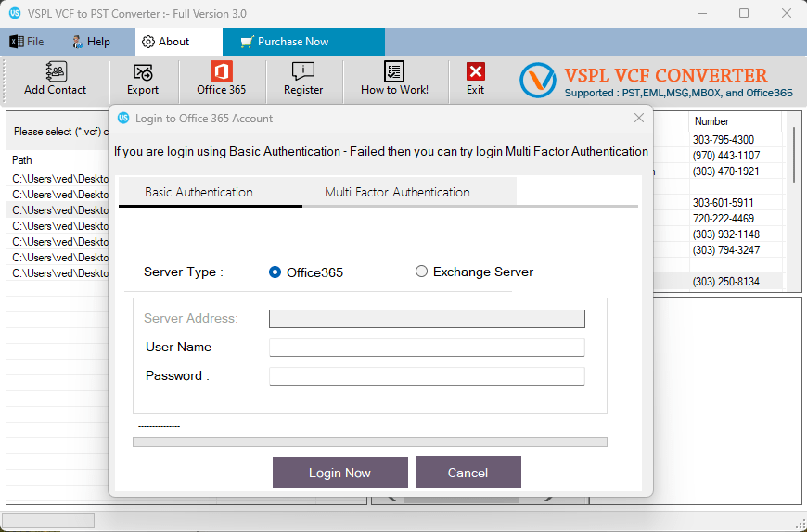This screenshot has height=532, width=807.
Task: Maximize the VSPL converter window
Action: pyautogui.click(x=744, y=13)
